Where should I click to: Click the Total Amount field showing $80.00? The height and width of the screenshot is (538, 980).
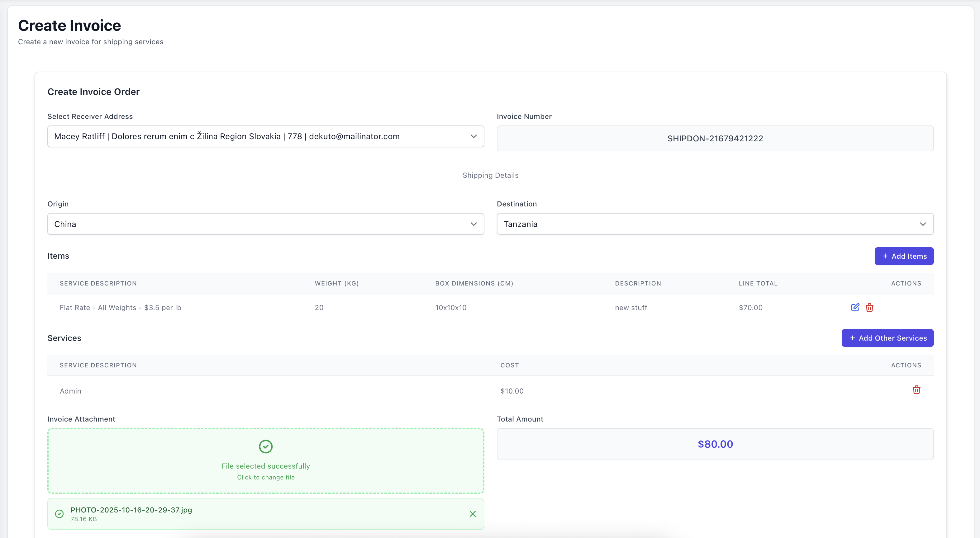715,444
